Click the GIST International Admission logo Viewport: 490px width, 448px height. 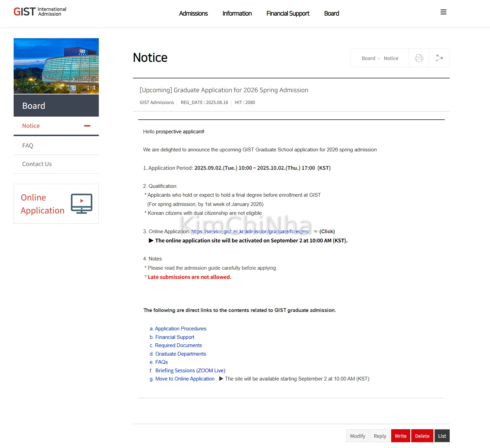(40, 12)
